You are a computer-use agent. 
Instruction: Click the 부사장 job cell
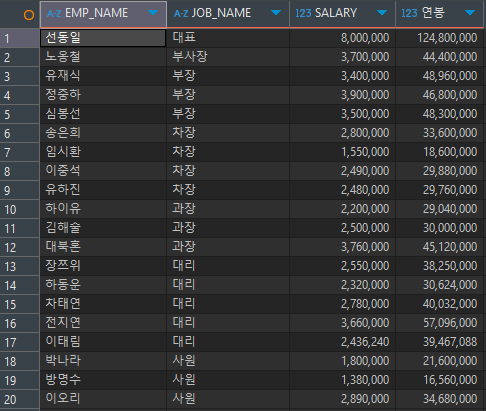228,57
